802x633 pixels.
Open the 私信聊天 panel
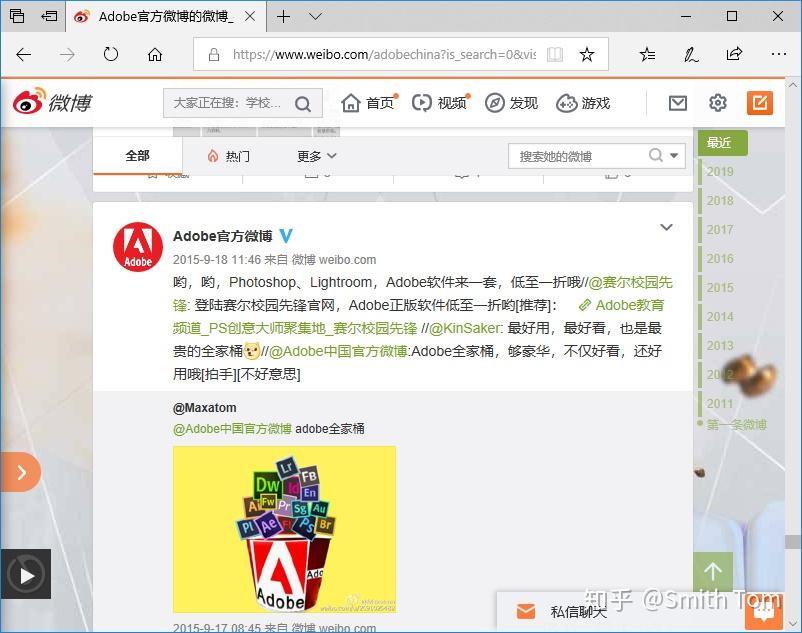pos(578,612)
